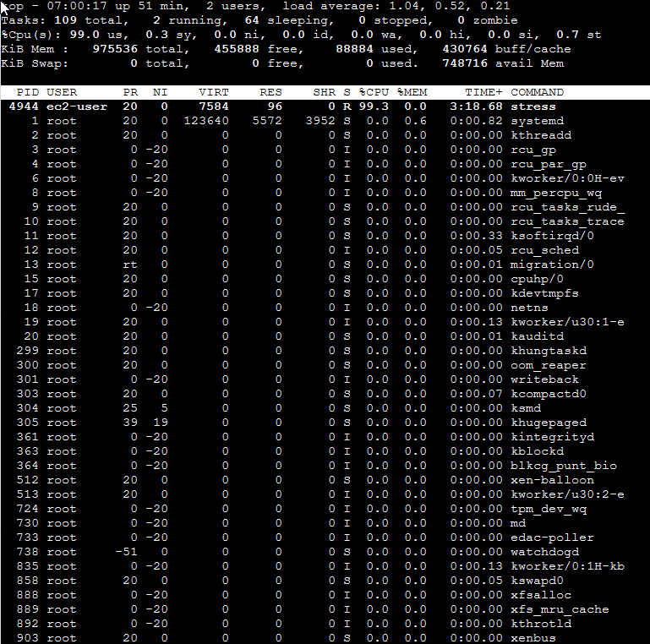Click the TIME+ column header
Viewport: 650px width, 644px height.
click(483, 92)
